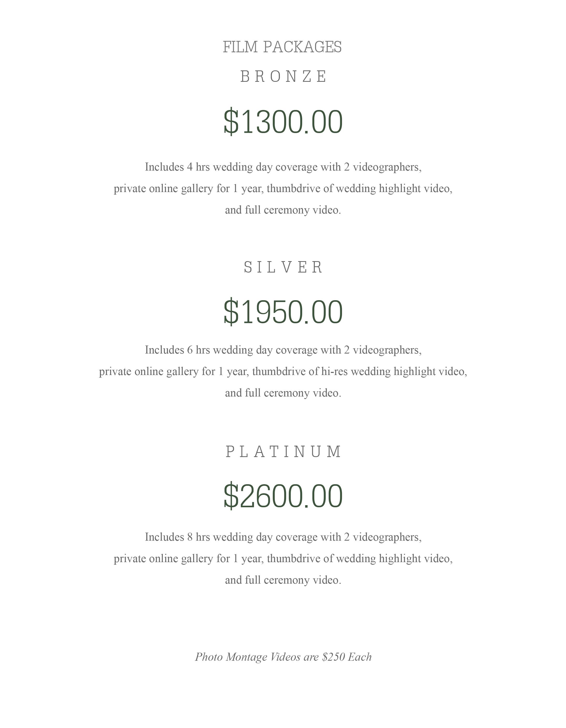Click the dollar sign of $1300.00
Image resolution: width=566 pixels, height=728 pixels.
pos(231,122)
